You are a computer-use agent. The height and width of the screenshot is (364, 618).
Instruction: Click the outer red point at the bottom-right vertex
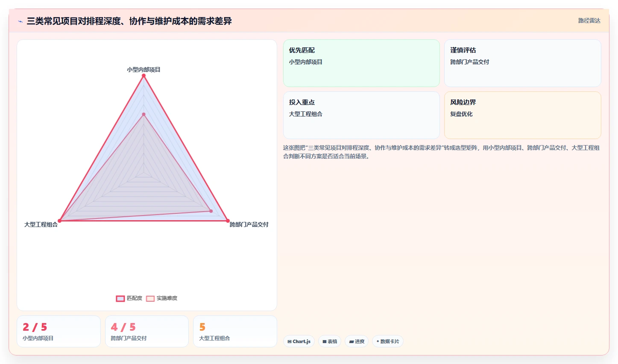[x=228, y=221]
